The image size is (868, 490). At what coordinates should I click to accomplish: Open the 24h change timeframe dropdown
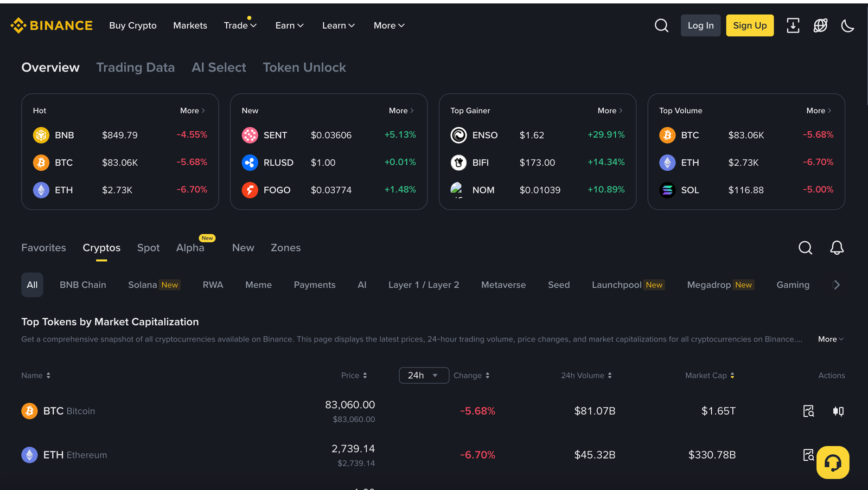click(x=424, y=375)
